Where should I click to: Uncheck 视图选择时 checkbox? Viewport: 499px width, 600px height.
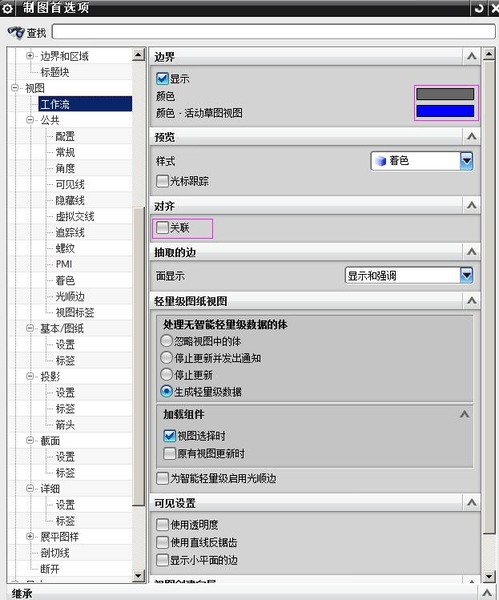click(170, 436)
